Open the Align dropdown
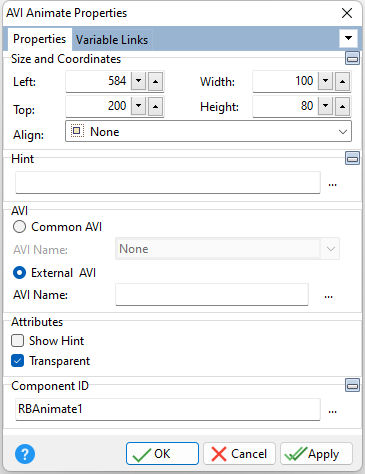 pos(208,132)
